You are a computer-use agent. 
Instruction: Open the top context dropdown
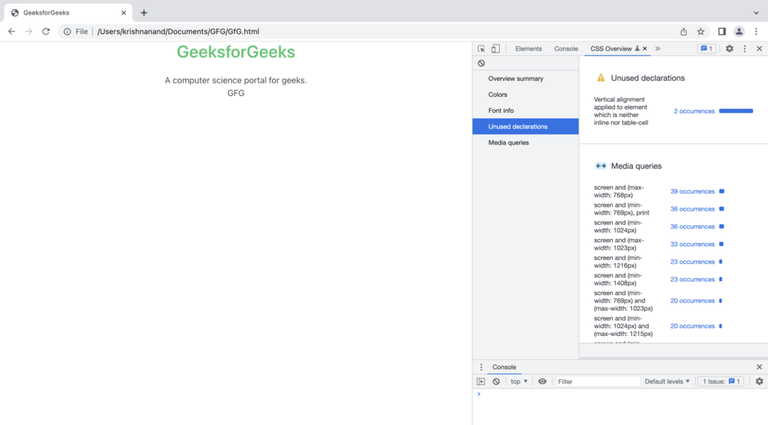point(519,381)
